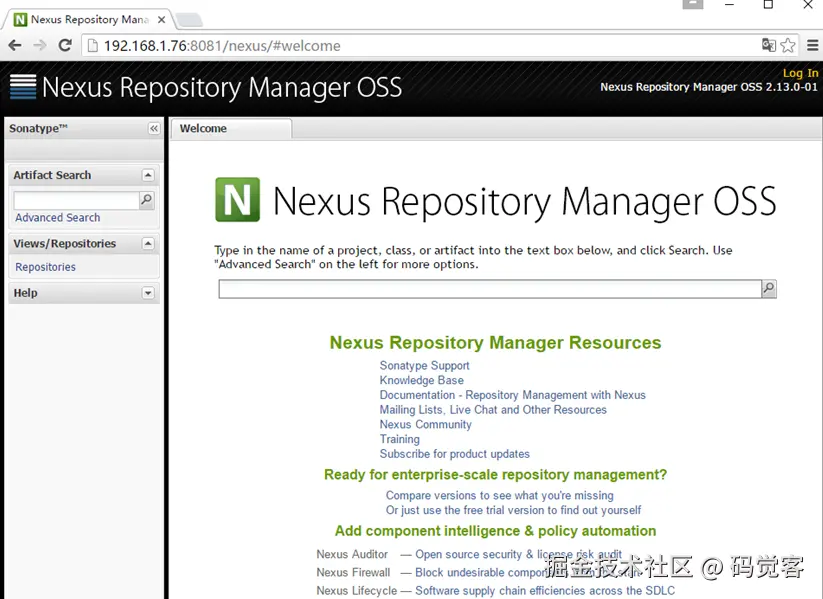The width and height of the screenshot is (823, 599).
Task: Open the Chrome hamburger menu
Action: coord(813,46)
